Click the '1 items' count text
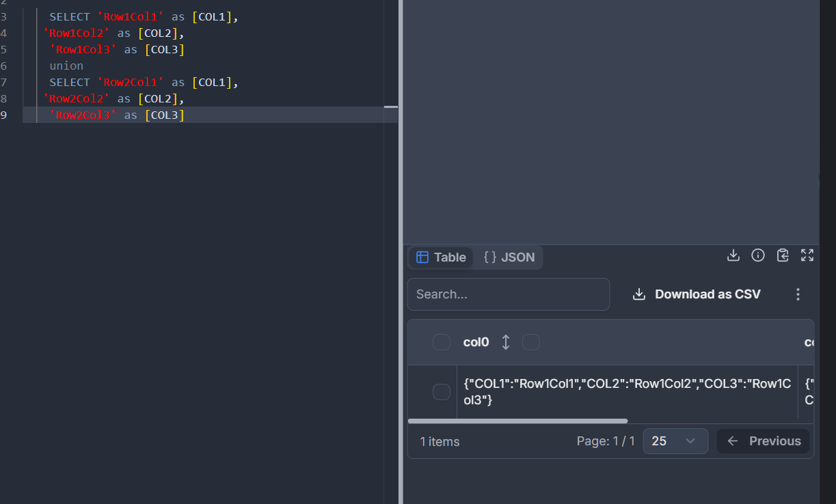The image size is (836, 504). click(x=440, y=442)
